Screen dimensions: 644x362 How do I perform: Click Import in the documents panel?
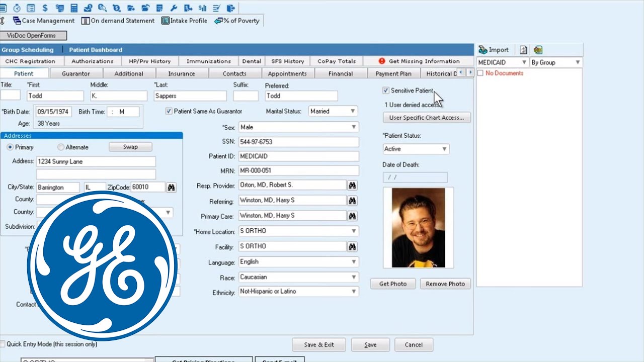(x=494, y=50)
